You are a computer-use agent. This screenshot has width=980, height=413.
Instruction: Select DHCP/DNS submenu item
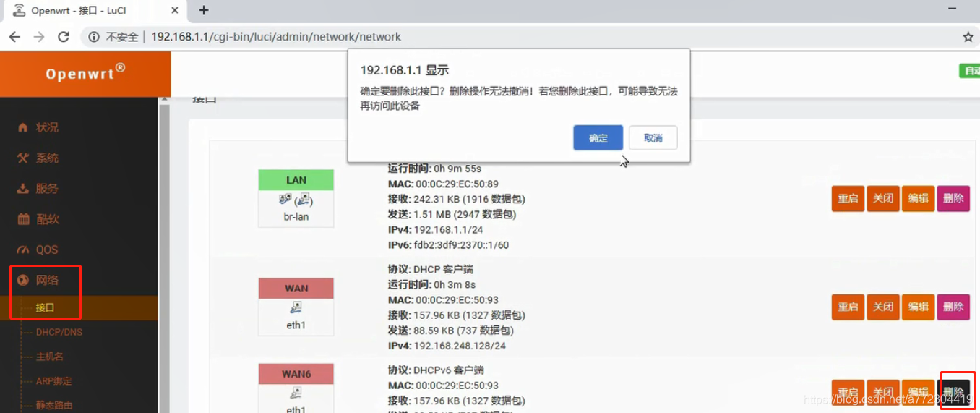pos(59,332)
